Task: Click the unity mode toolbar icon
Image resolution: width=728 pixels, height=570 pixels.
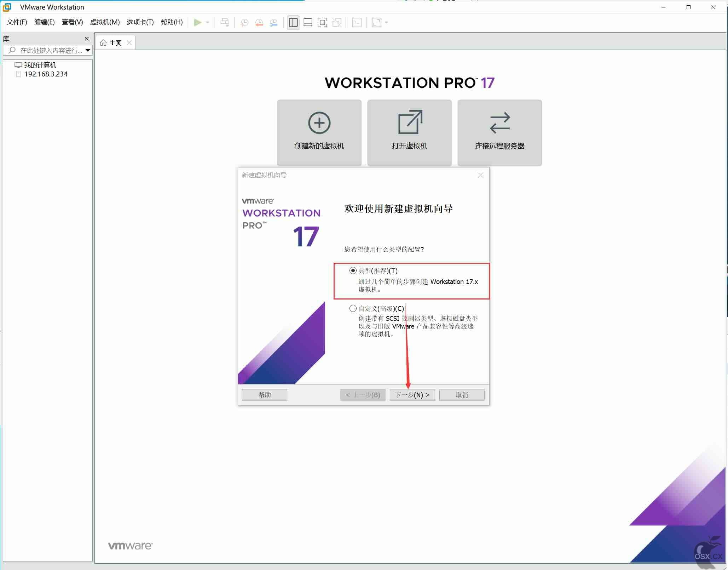Action: (337, 23)
